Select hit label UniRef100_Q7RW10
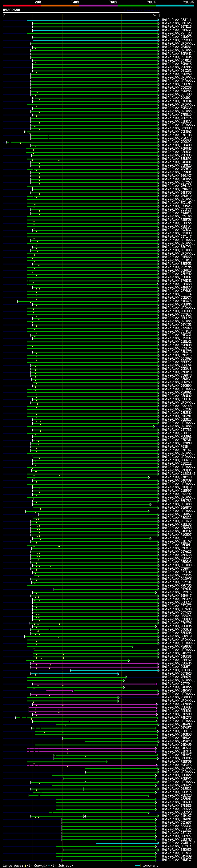The width and height of the screenshot is (197, 868). (x=177, y=115)
